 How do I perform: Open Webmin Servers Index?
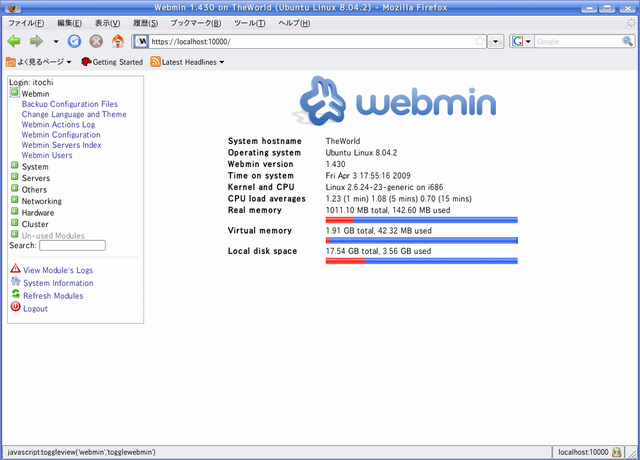pos(61,145)
